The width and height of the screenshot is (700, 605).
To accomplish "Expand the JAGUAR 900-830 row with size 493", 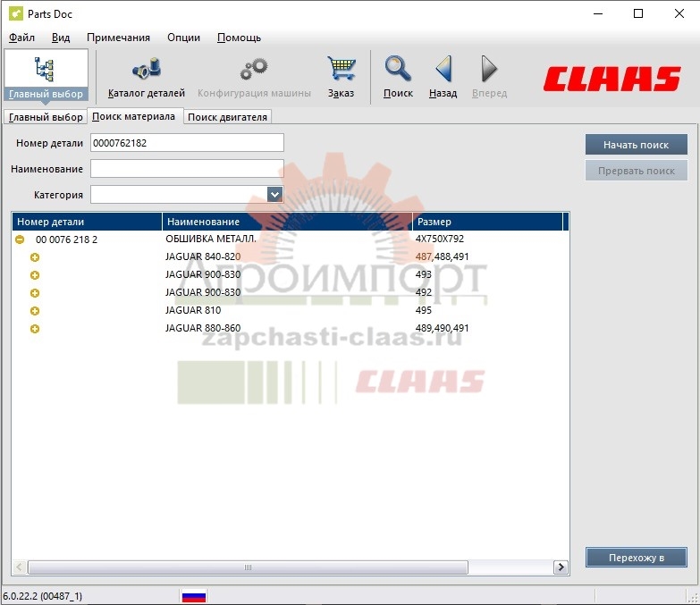I will (x=35, y=275).
